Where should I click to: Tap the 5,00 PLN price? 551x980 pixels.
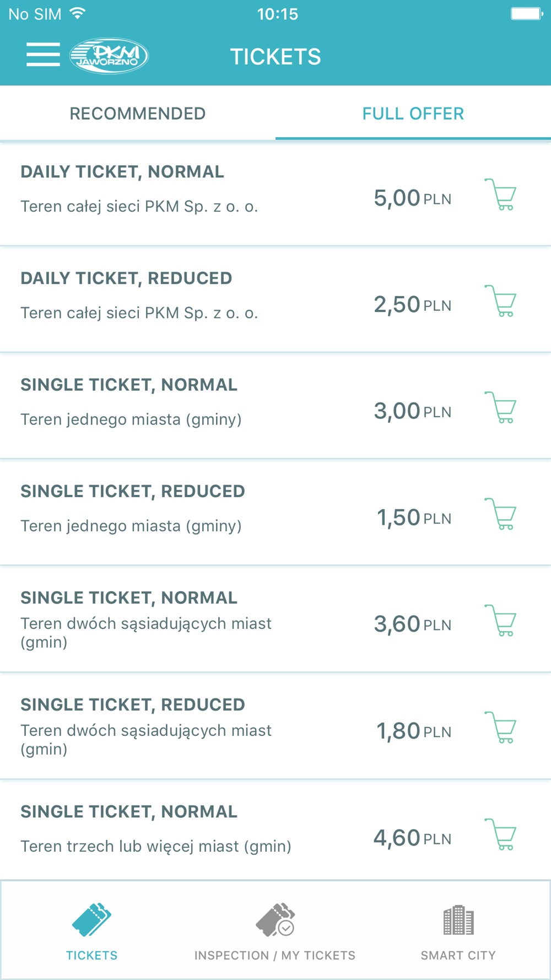tap(413, 198)
